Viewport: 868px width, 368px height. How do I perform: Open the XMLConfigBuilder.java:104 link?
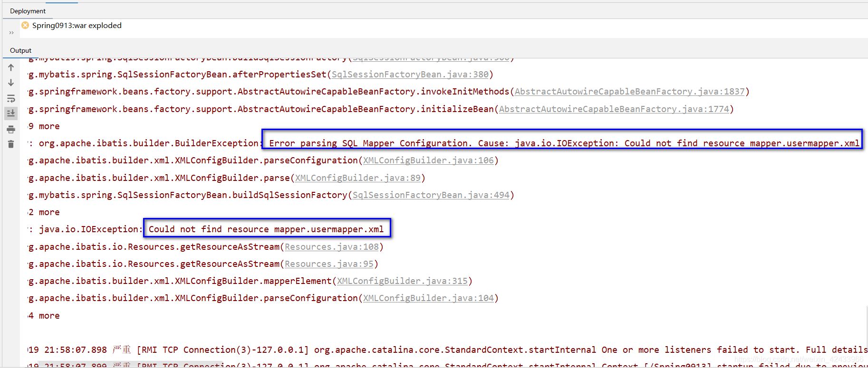click(428, 298)
